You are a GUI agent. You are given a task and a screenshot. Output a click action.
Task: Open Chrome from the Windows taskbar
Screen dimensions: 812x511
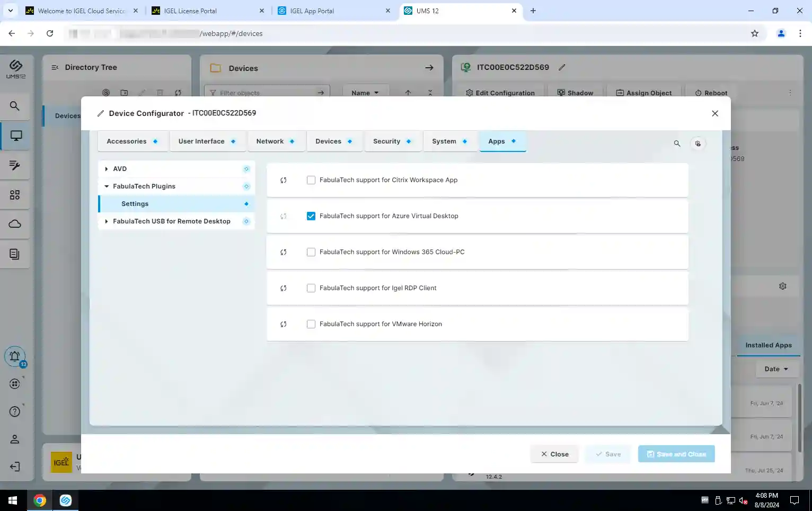[x=40, y=500]
